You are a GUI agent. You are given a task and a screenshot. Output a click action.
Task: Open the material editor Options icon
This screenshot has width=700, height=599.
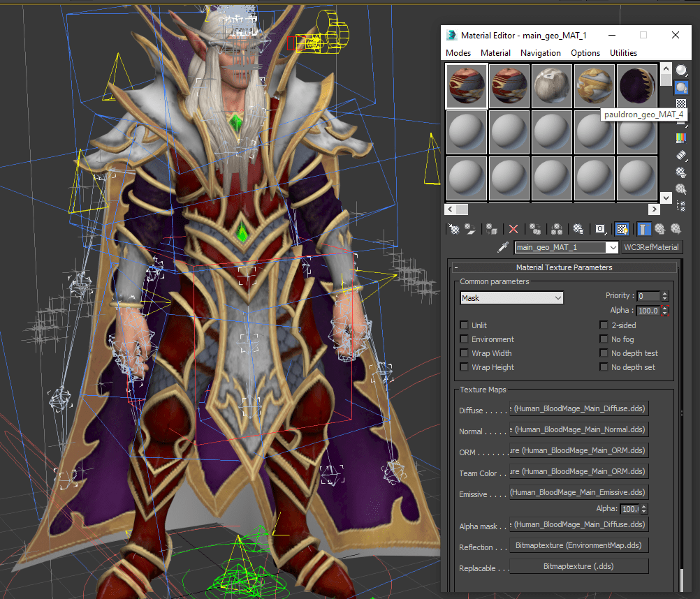(x=681, y=172)
